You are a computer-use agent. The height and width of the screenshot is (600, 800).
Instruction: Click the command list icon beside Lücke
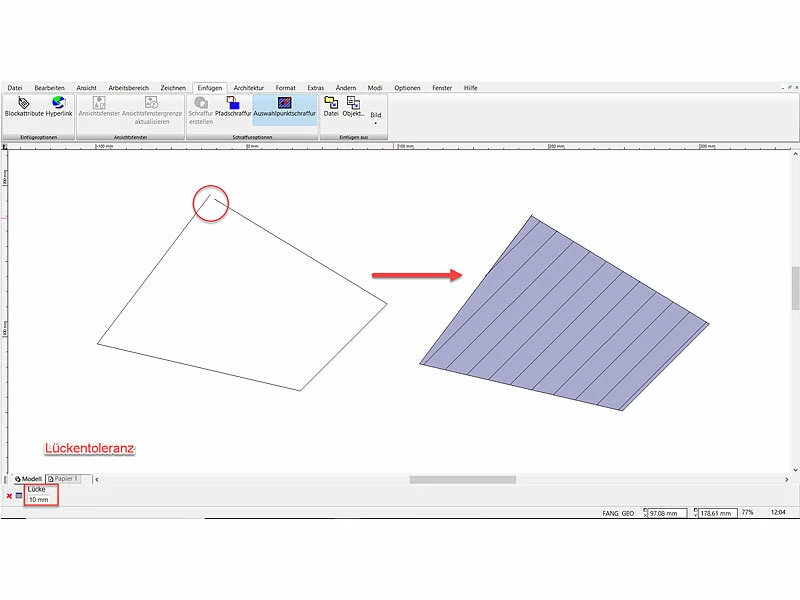coord(19,495)
